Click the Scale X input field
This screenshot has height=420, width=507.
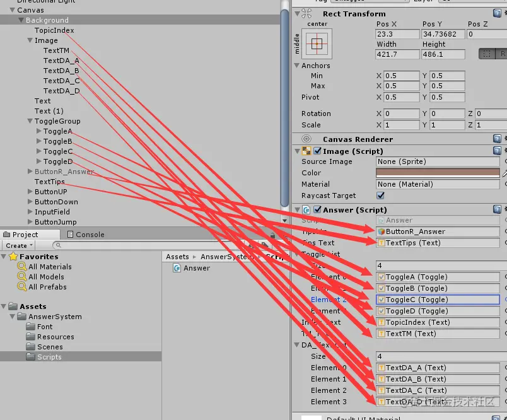tap(401, 125)
